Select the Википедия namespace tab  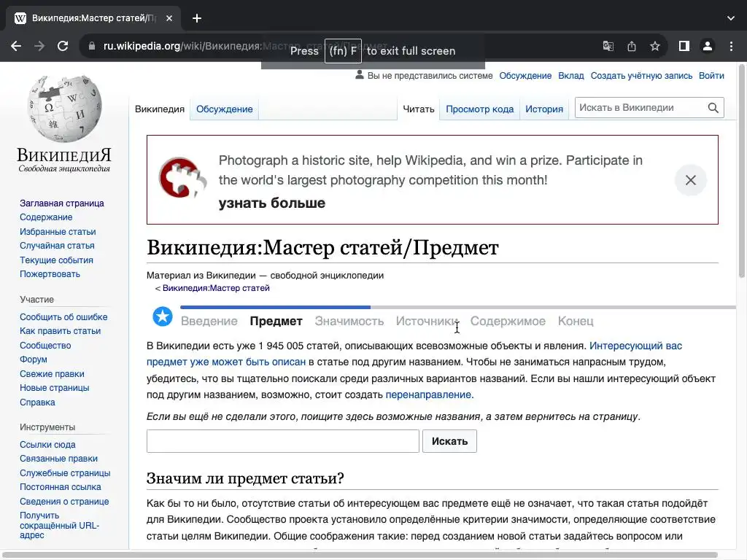pyautogui.click(x=160, y=109)
